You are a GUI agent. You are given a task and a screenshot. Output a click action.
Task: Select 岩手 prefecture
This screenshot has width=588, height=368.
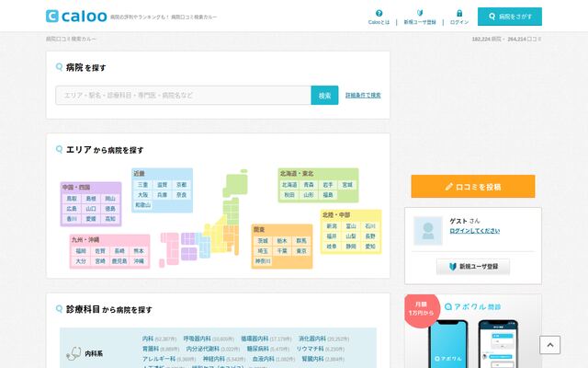click(328, 185)
